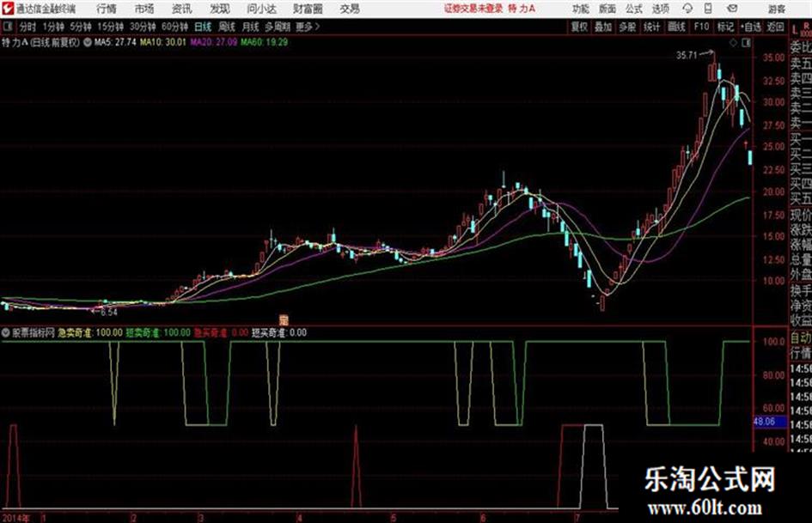Switch to 分时 chart period
812x523 pixels.
(x=27, y=27)
